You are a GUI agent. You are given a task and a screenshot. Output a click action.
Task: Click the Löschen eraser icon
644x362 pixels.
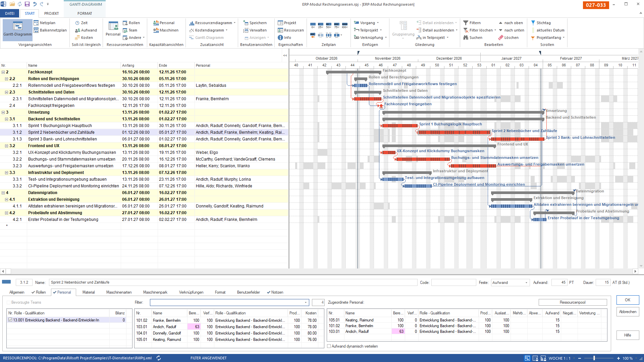(501, 38)
